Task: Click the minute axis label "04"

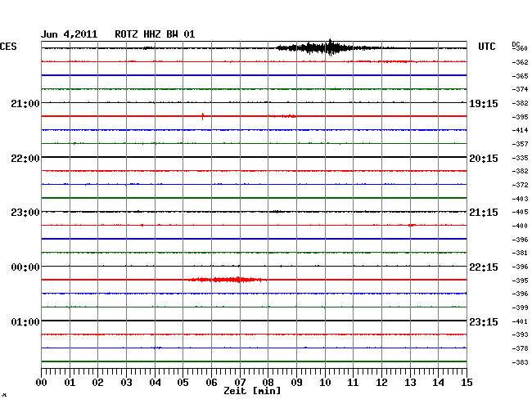Action: [155, 383]
